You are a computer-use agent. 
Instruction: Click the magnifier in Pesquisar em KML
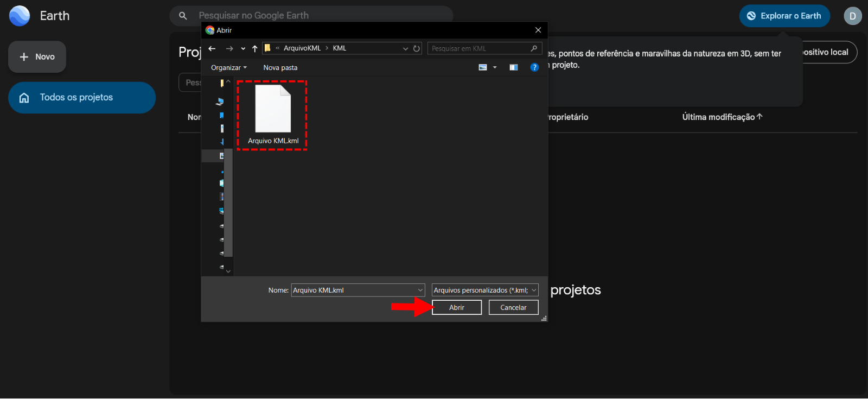point(534,48)
